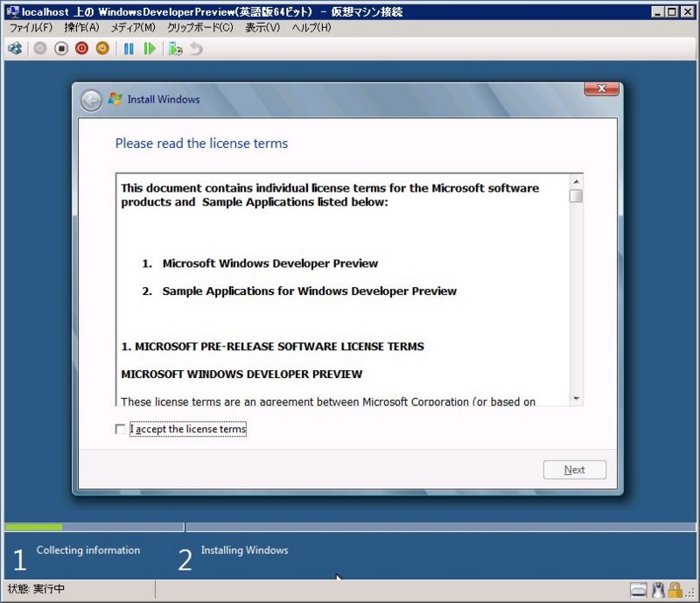Open the 操作(A) menu
This screenshot has width=700, height=603.
click(x=81, y=28)
